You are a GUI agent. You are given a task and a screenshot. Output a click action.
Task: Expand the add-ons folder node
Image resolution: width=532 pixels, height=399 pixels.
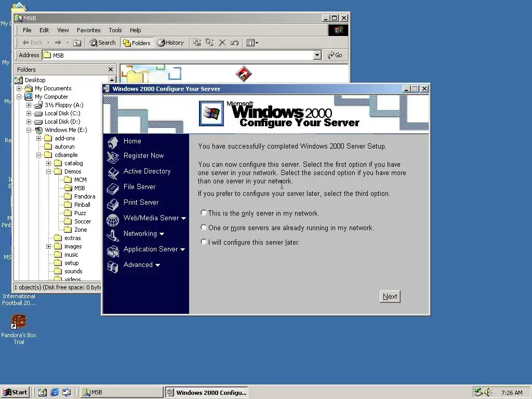pyautogui.click(x=38, y=138)
